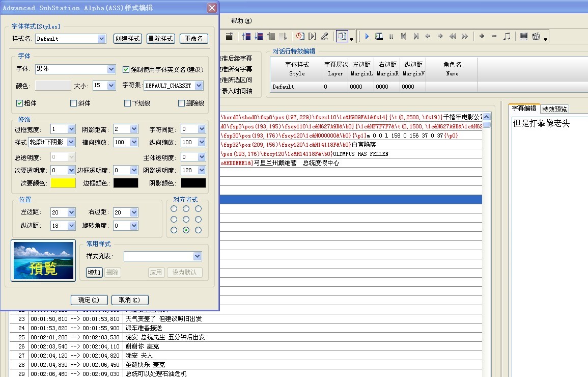Uncheck the 粗体 bold checkbox
This screenshot has width=588, height=377.
20,103
